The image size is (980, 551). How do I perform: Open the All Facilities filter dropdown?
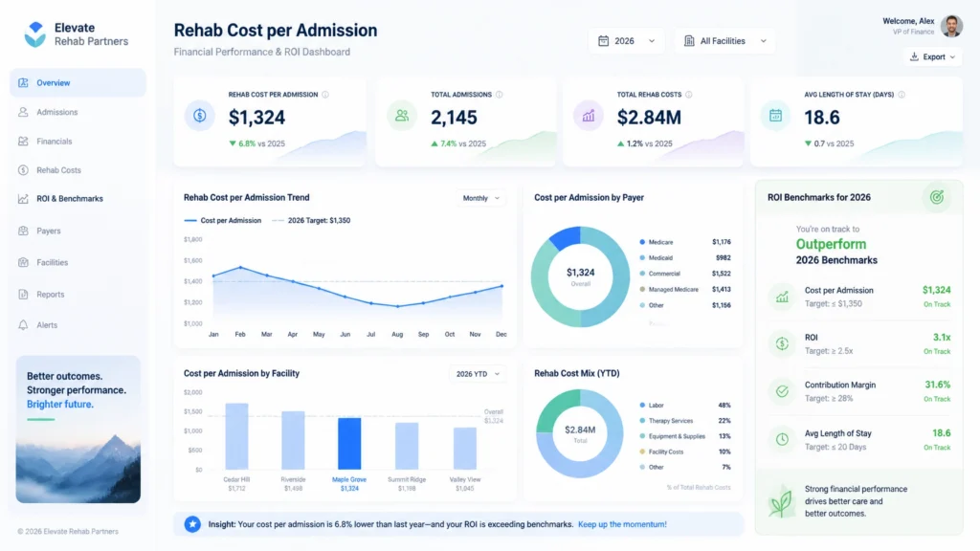pos(725,40)
